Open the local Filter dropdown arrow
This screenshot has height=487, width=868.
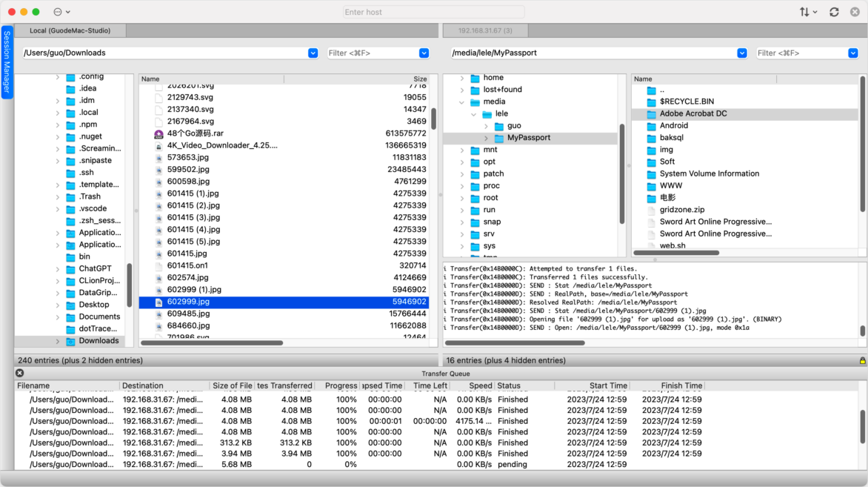[x=424, y=53]
